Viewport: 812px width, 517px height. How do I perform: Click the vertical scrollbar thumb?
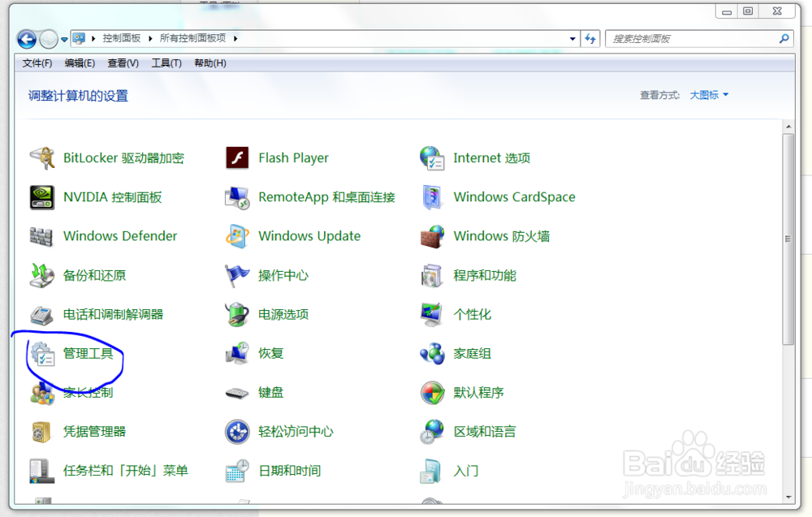(788, 239)
